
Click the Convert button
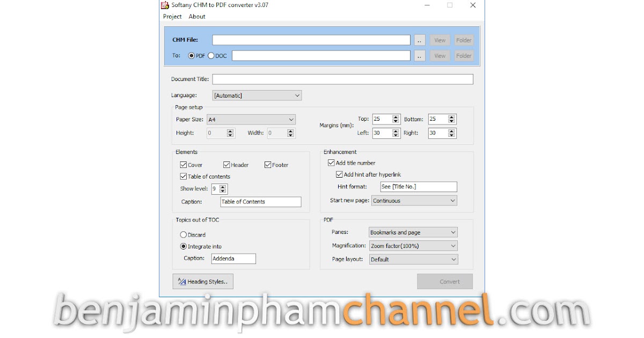445,282
